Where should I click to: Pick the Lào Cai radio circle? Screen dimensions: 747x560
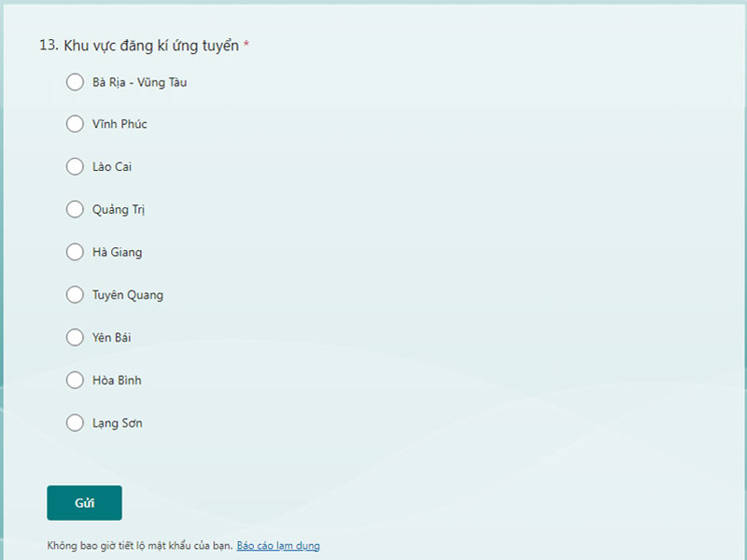(75, 167)
